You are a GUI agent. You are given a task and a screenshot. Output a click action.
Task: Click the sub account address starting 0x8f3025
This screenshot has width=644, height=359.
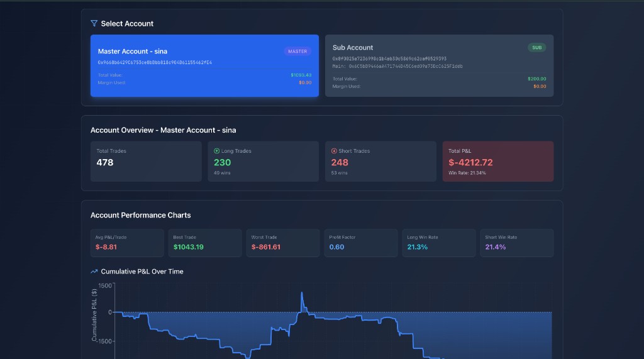(x=389, y=58)
